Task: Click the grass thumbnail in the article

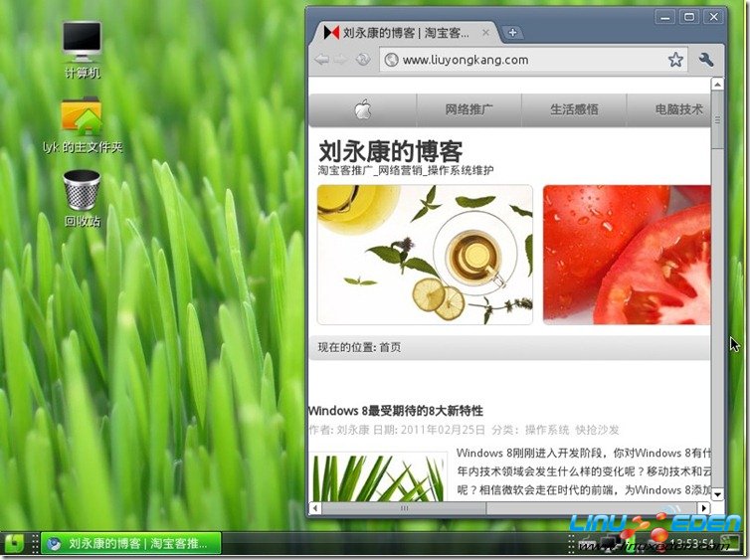Action: 377,477
